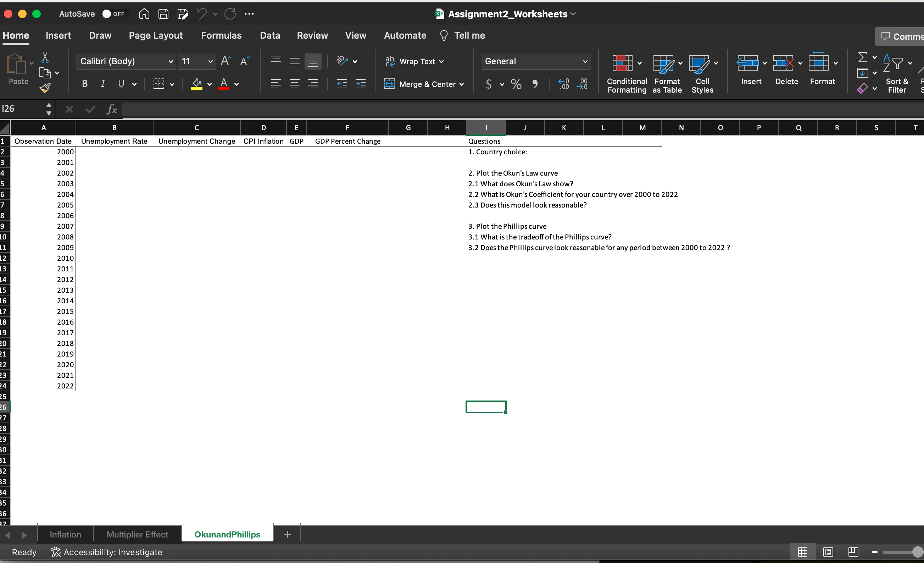Add a new worksheet
The image size is (924, 563).
tap(287, 534)
